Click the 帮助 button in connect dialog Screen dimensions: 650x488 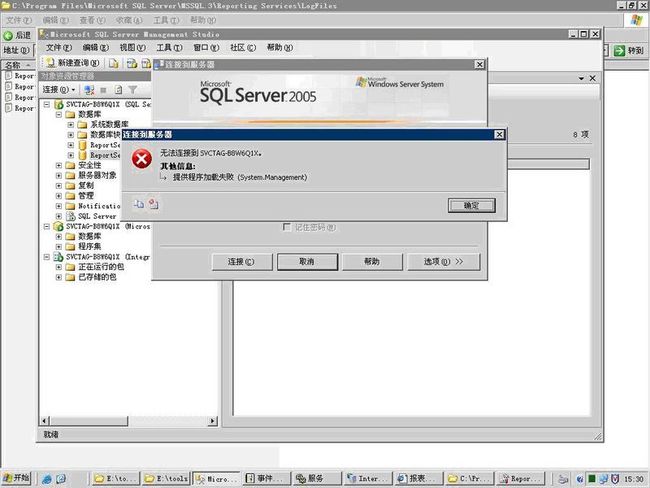tap(372, 262)
